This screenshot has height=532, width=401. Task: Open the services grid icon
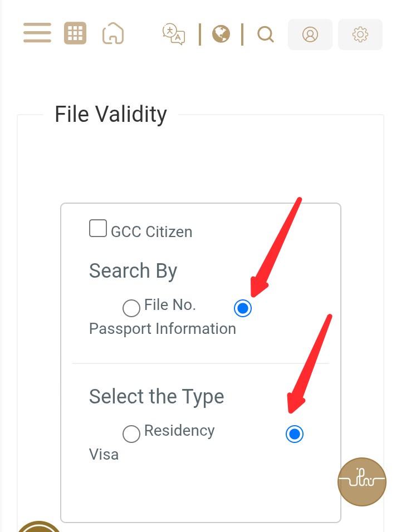(x=75, y=33)
